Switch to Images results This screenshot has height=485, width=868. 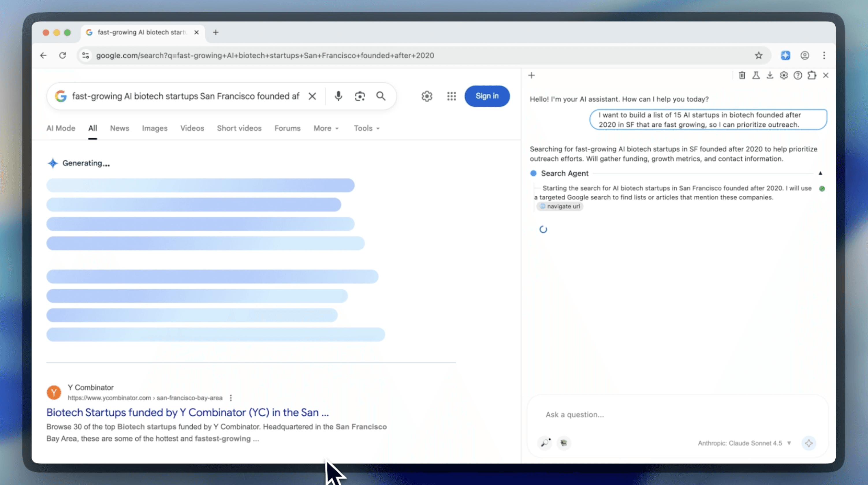coord(154,128)
